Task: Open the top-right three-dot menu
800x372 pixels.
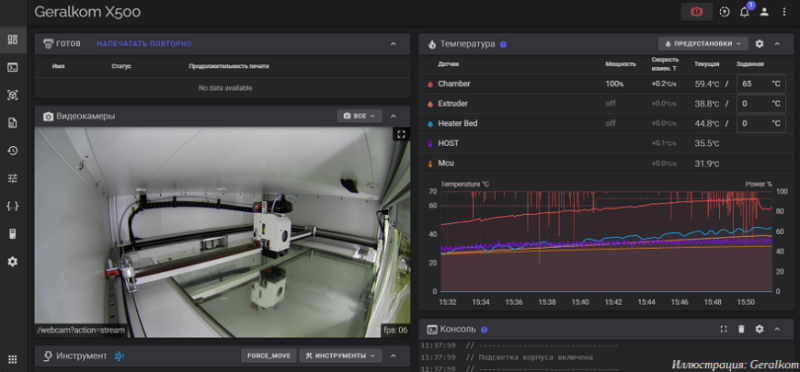Action: pyautogui.click(x=784, y=12)
